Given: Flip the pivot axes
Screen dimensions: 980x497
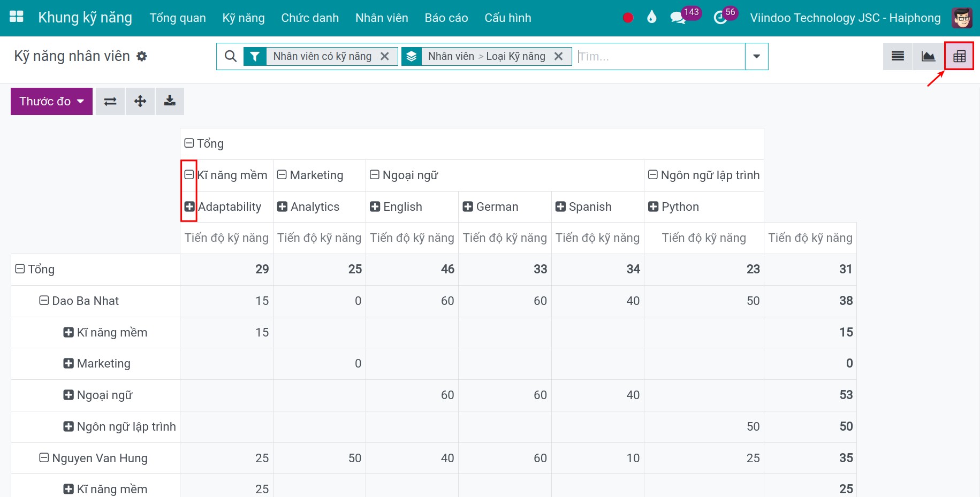Looking at the screenshot, I should [110, 101].
